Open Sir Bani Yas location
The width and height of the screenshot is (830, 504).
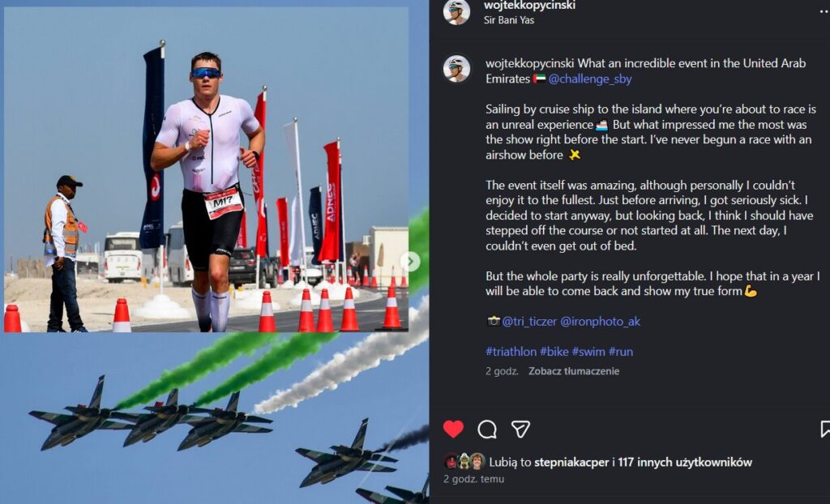(509, 20)
